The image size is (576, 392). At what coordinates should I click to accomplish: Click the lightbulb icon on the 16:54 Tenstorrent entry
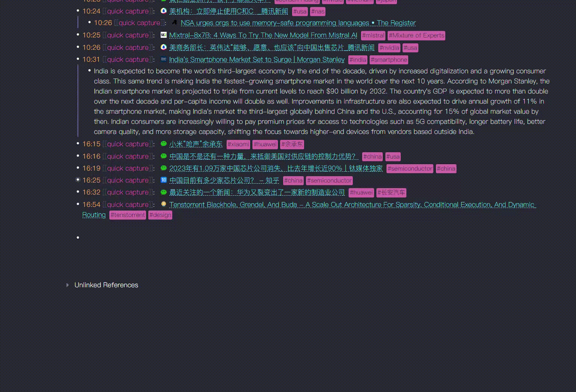(x=164, y=204)
